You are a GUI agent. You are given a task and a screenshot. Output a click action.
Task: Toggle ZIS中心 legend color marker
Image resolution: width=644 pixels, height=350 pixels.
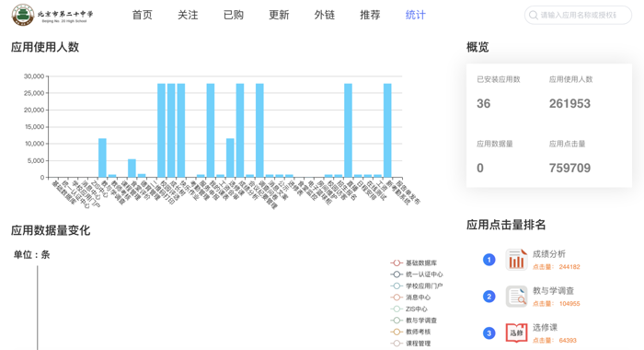tap(397, 309)
